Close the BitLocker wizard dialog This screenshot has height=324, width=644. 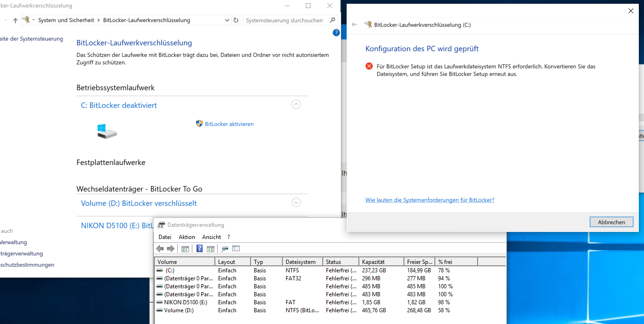click(630, 10)
